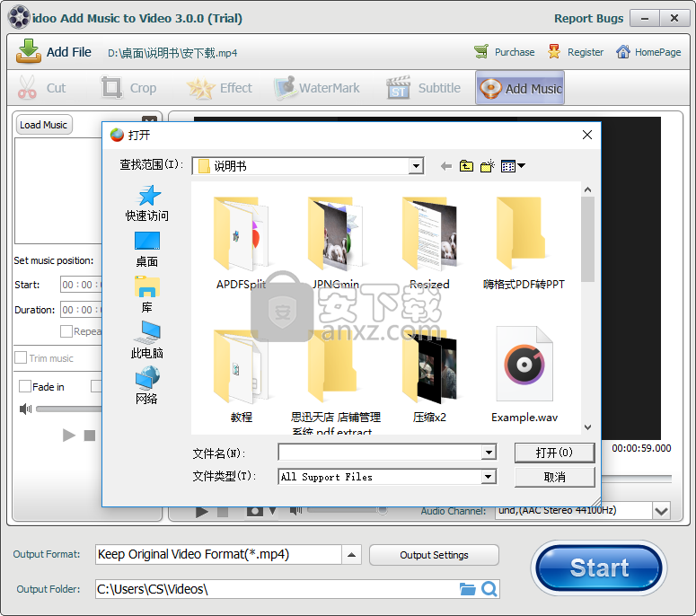Enable the Fade in checkbox

[x=25, y=386]
